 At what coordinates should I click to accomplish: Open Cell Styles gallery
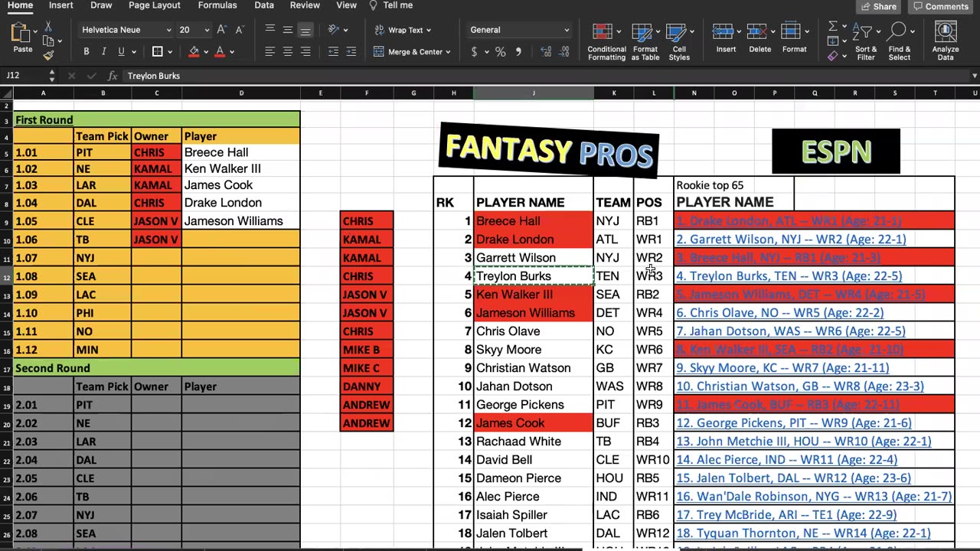point(679,42)
